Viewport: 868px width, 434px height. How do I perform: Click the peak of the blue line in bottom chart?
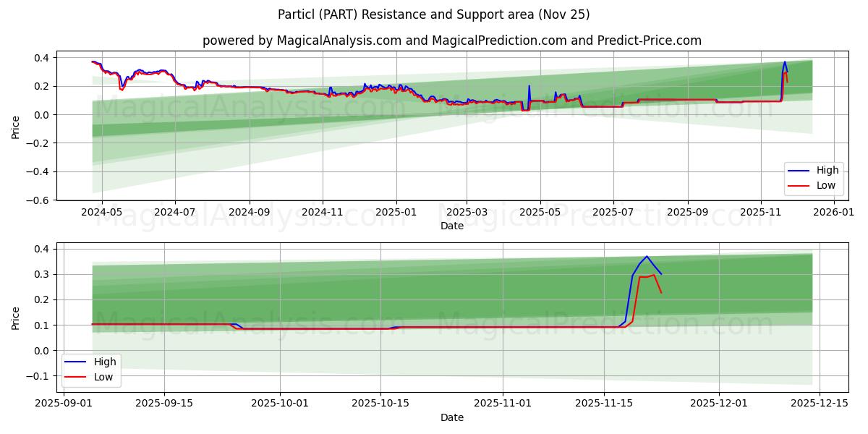[x=646, y=257]
